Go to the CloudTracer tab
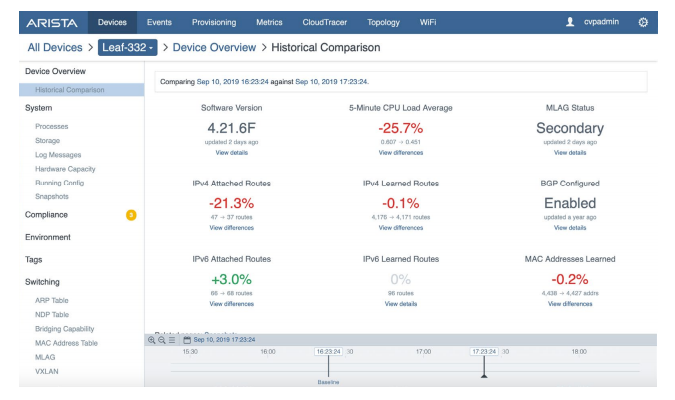This screenshot has height=400, width=675. [325, 22]
